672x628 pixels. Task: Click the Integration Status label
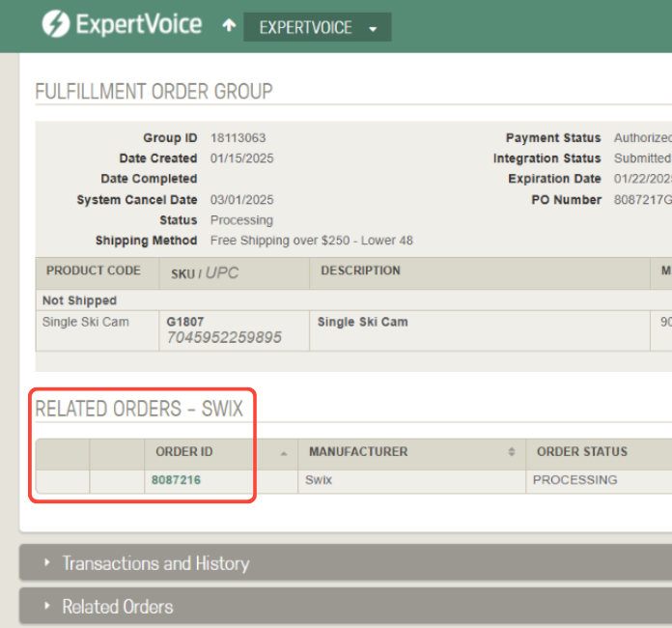click(546, 158)
